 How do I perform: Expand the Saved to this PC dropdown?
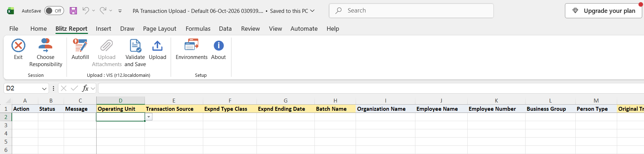(312, 11)
